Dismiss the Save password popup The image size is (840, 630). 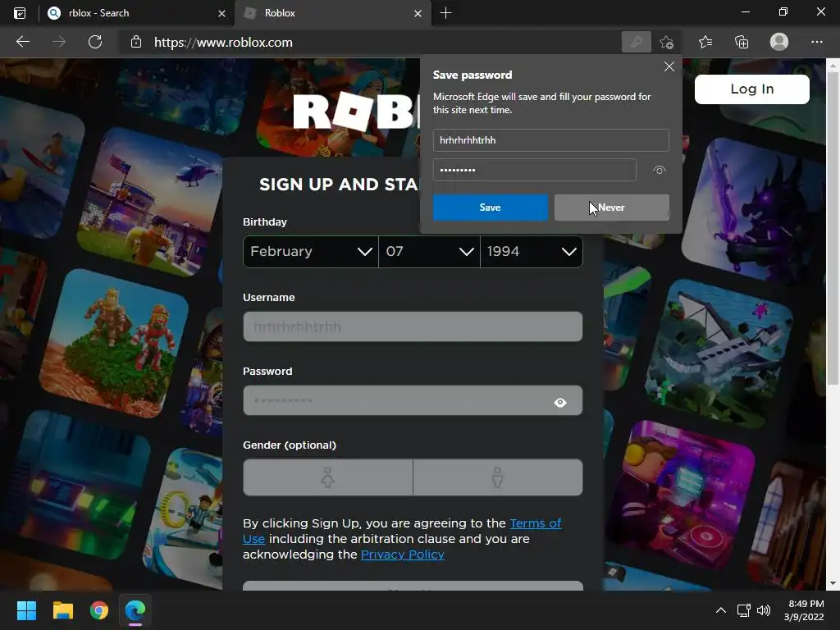click(x=669, y=66)
